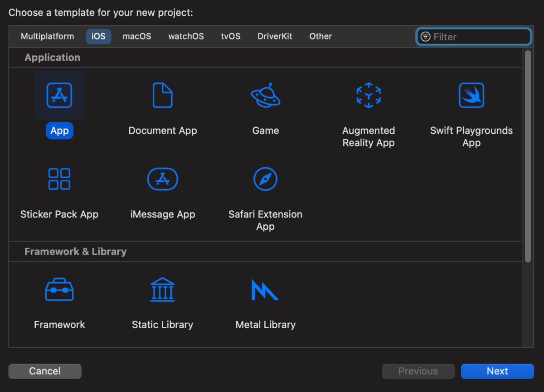Viewport: 544px width, 392px height.
Task: Choose the Swift Playgrounds App icon
Action: [471, 95]
